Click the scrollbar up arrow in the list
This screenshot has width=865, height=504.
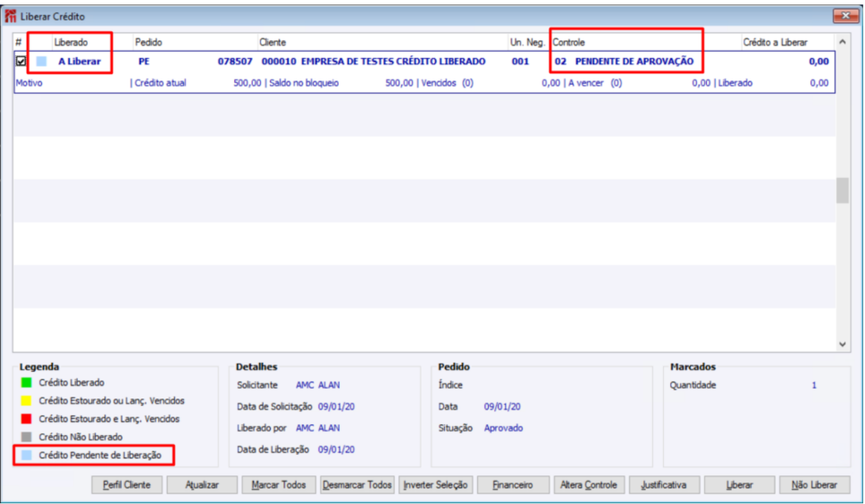[843, 42]
